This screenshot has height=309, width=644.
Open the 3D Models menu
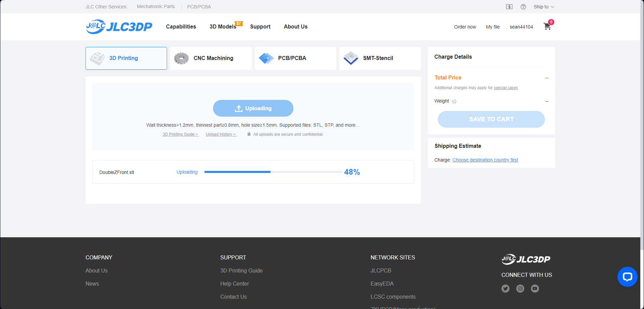223,26
